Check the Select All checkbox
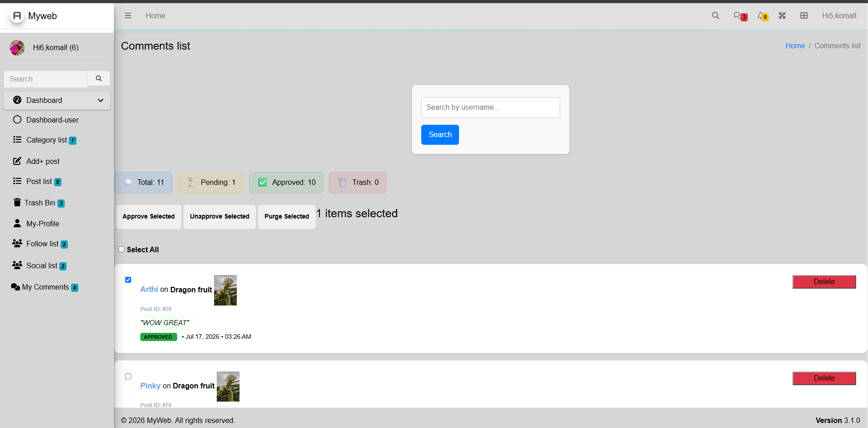868x428 pixels. pos(122,250)
